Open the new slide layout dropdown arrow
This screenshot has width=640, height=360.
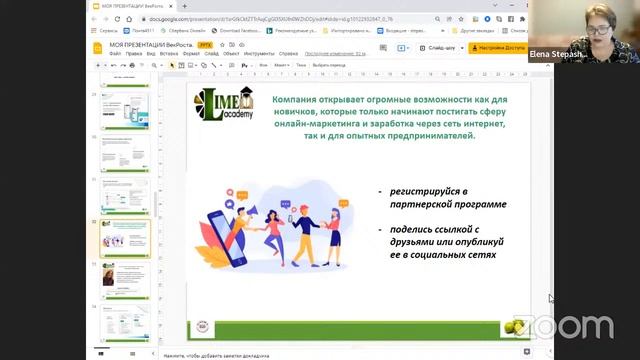pyautogui.click(x=105, y=65)
